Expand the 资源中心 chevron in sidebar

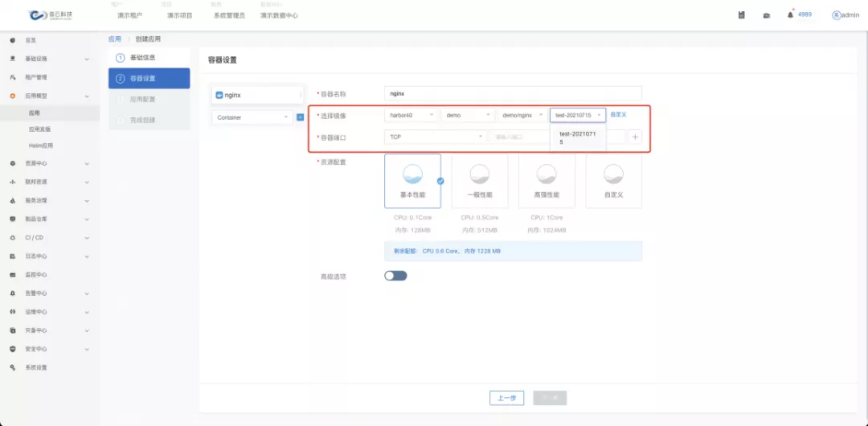click(87, 163)
